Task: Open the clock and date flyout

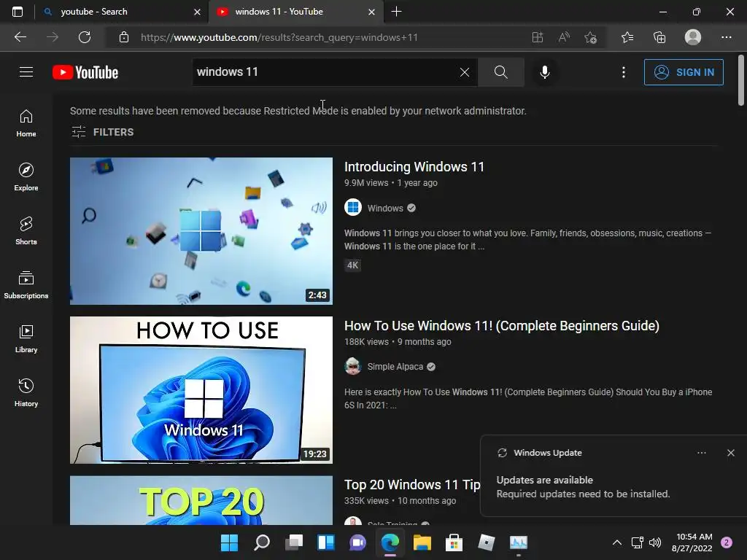Action: 692,542
